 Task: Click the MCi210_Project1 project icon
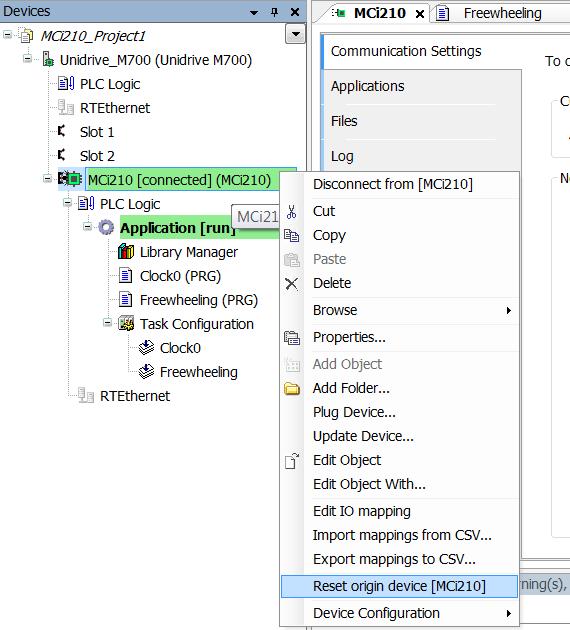click(27, 36)
